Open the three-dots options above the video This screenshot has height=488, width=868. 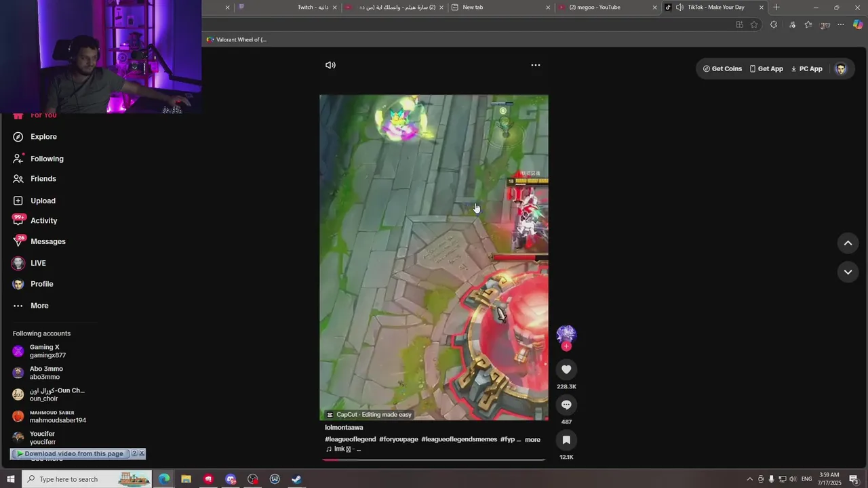pos(536,65)
